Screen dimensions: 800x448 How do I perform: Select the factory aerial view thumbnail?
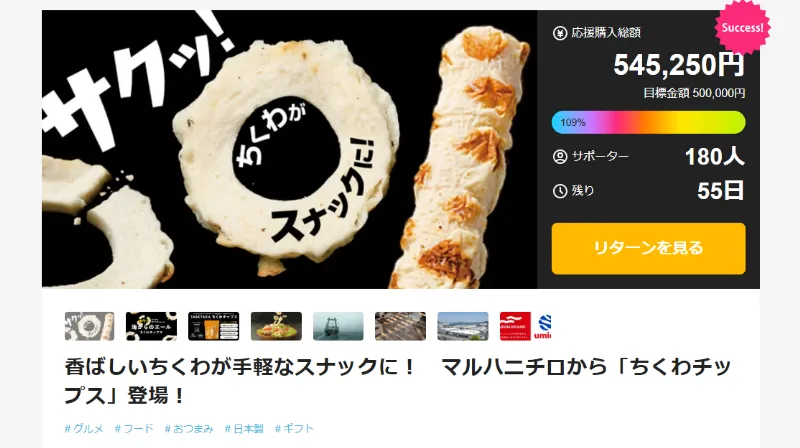[463, 326]
